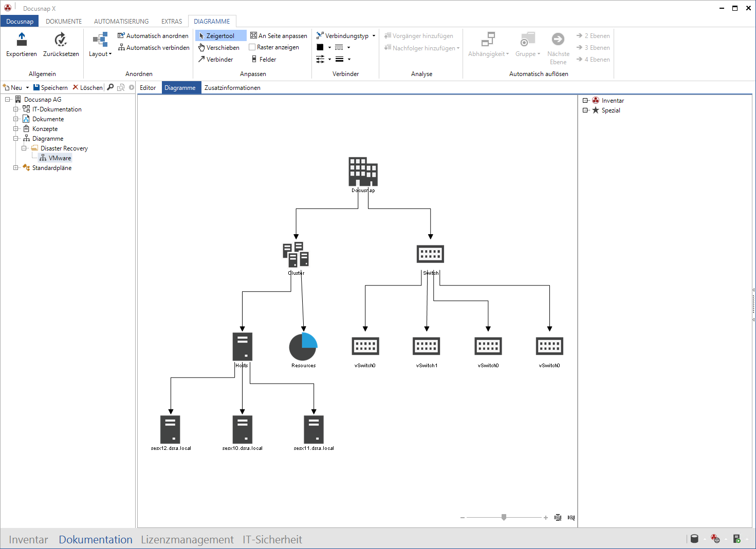Select the VMware tree item
Viewport: 756px width, 549px height.
point(56,158)
